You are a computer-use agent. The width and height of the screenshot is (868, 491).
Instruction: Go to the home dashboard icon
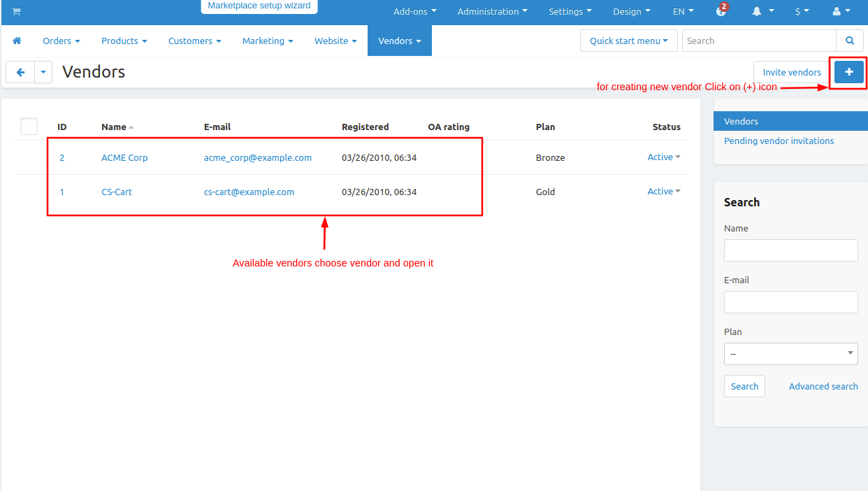[17, 41]
